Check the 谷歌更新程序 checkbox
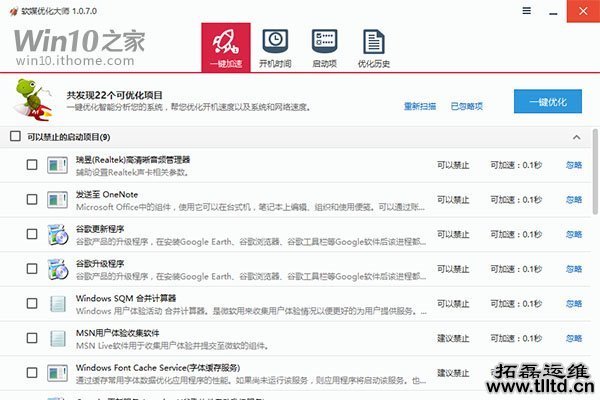 click(32, 234)
